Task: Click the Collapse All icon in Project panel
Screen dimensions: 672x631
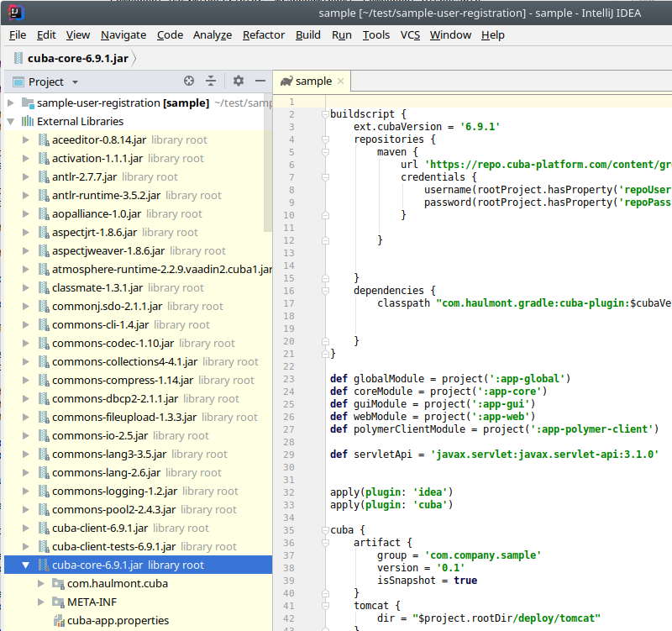Action: pyautogui.click(x=211, y=81)
